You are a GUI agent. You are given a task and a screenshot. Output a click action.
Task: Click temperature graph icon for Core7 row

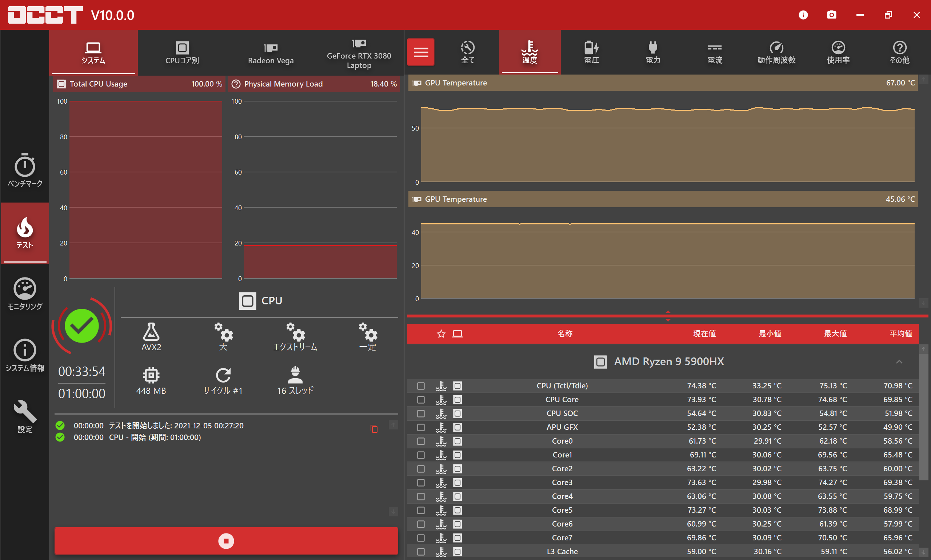(x=441, y=537)
